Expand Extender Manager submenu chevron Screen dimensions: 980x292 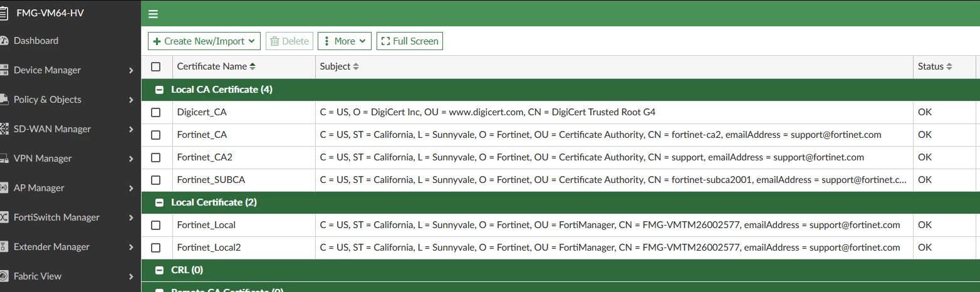tap(131, 247)
